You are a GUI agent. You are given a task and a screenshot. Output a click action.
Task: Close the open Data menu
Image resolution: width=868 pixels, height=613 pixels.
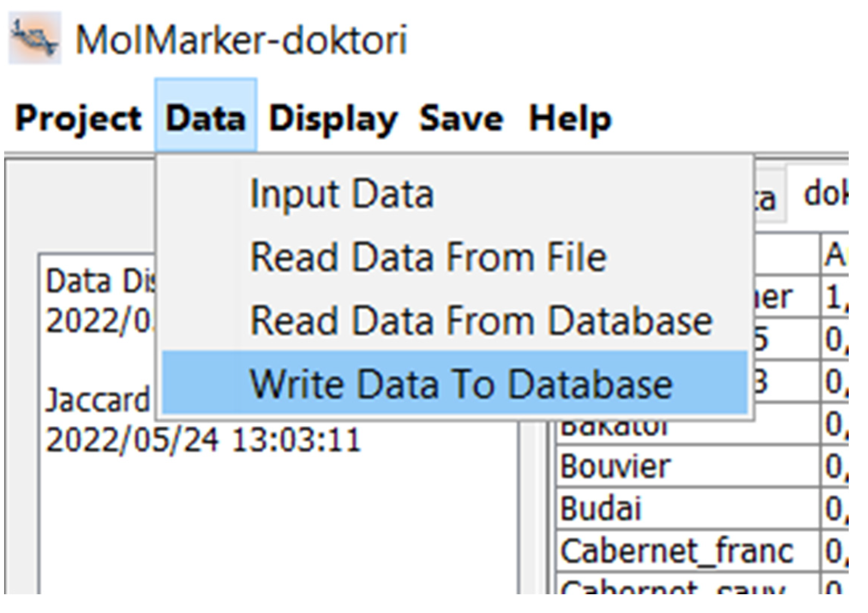[206, 118]
